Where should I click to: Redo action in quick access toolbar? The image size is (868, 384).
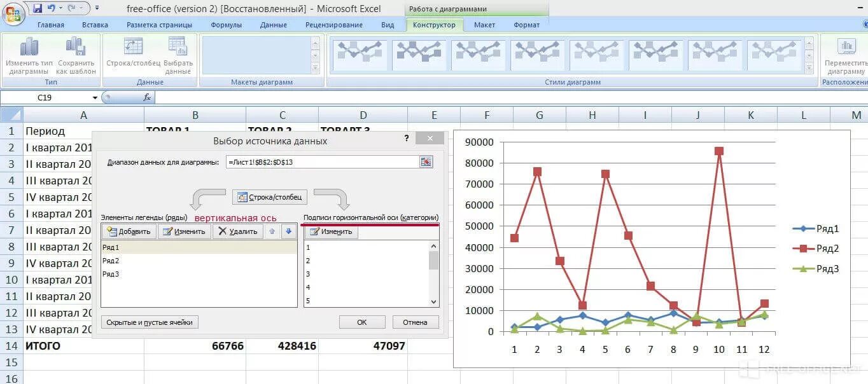[x=72, y=8]
